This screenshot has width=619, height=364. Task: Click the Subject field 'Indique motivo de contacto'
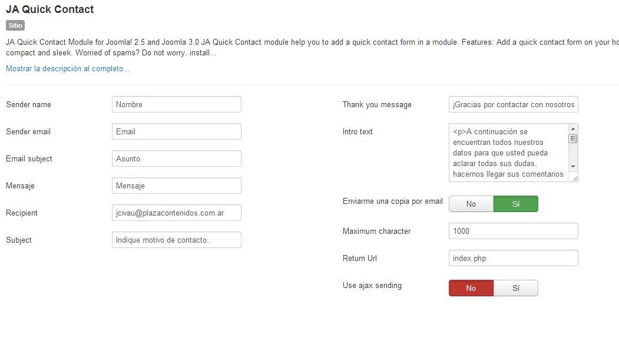(177, 240)
